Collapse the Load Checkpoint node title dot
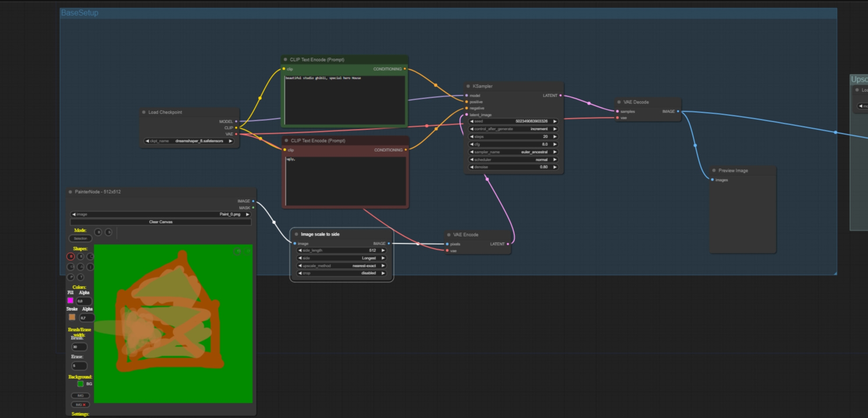Image resolution: width=868 pixels, height=418 pixels. pyautogui.click(x=144, y=112)
